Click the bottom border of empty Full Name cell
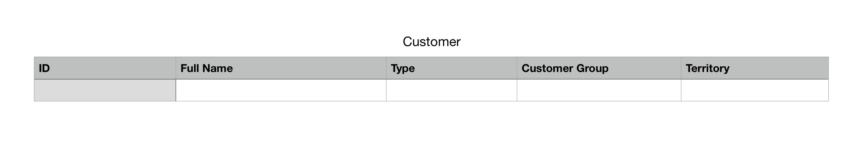The width and height of the screenshot is (868, 158). tap(281, 101)
